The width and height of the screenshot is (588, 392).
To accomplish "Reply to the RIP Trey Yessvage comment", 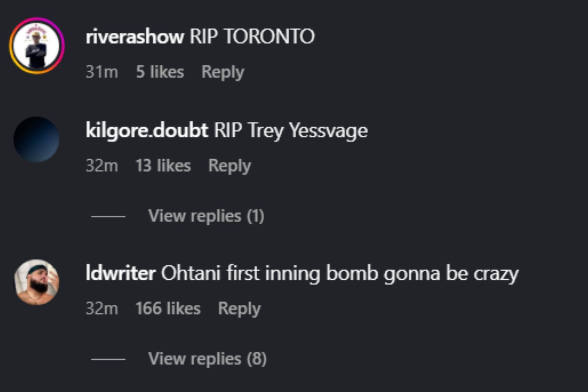I will coord(229,166).
